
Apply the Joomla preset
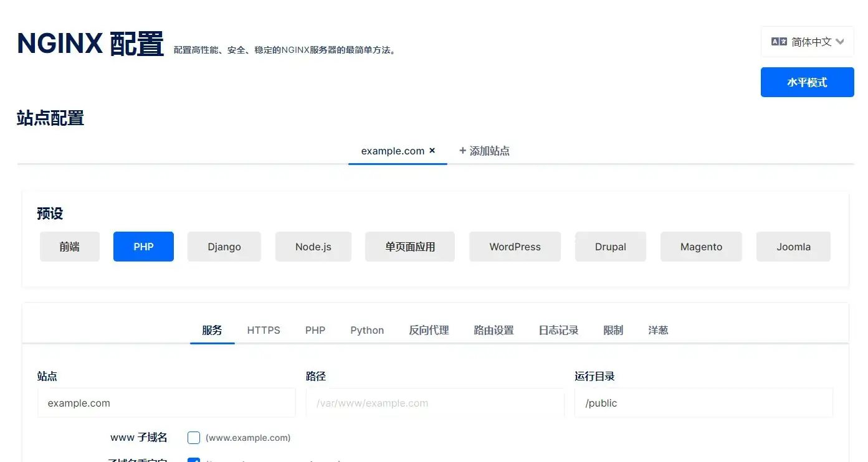click(793, 247)
